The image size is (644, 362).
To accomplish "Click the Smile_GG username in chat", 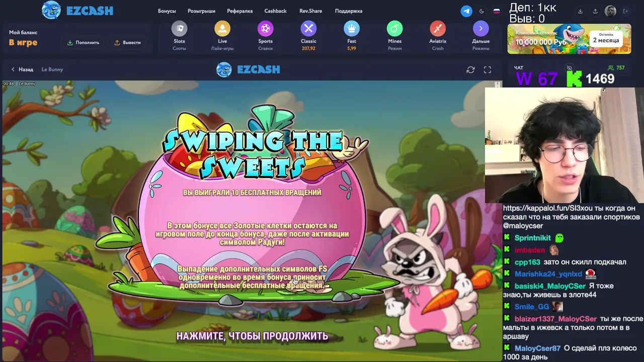I will [532, 307].
